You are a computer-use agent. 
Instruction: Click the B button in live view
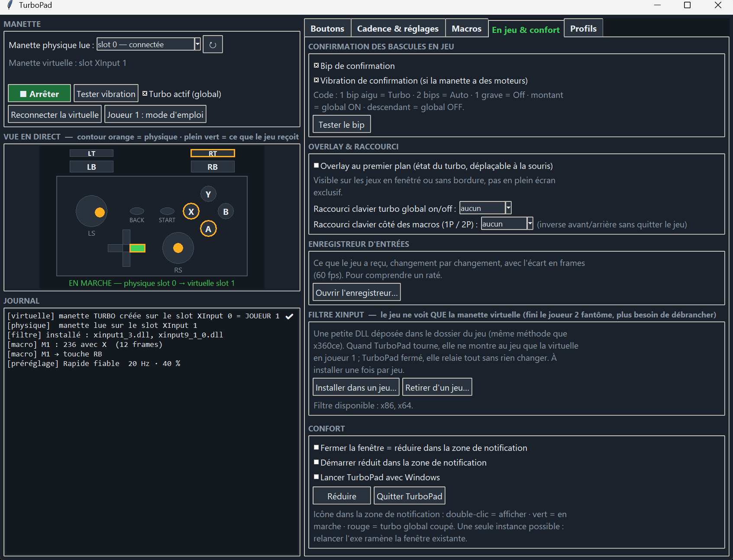[x=226, y=211]
